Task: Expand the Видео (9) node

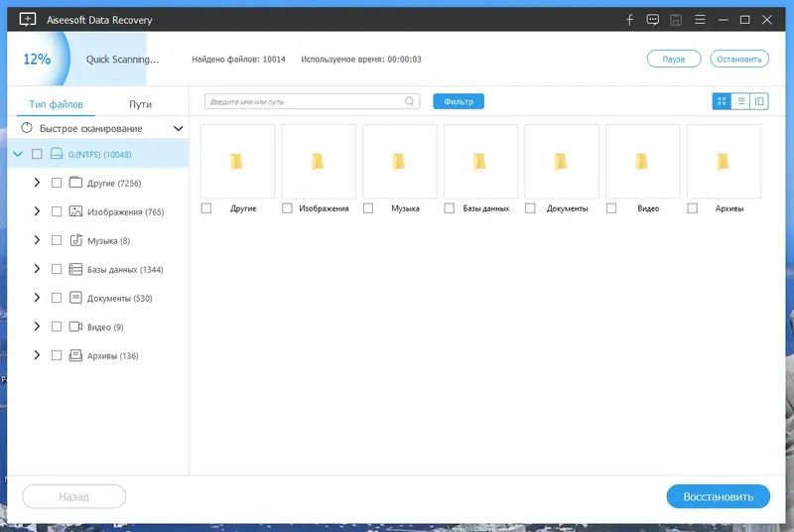Action: (x=37, y=327)
